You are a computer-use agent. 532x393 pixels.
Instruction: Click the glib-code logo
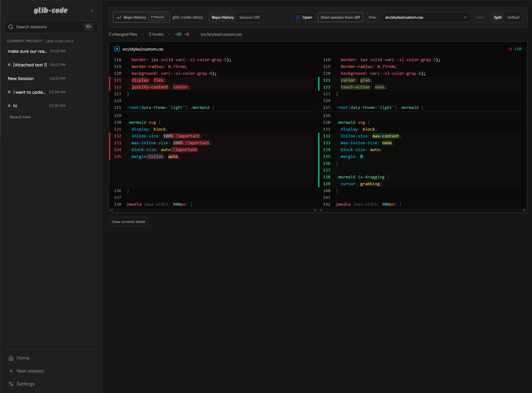(51, 11)
